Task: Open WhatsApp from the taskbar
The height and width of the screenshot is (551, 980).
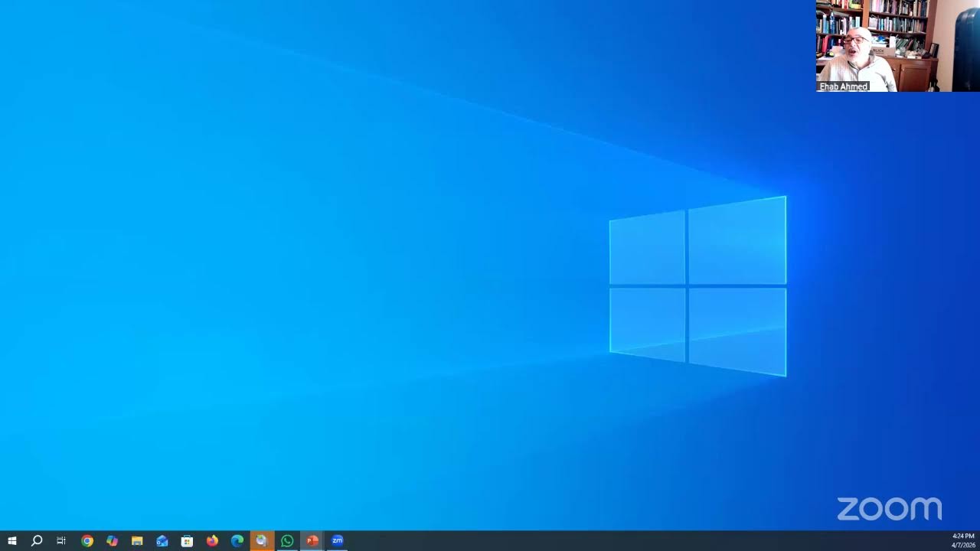Action: [x=287, y=541]
